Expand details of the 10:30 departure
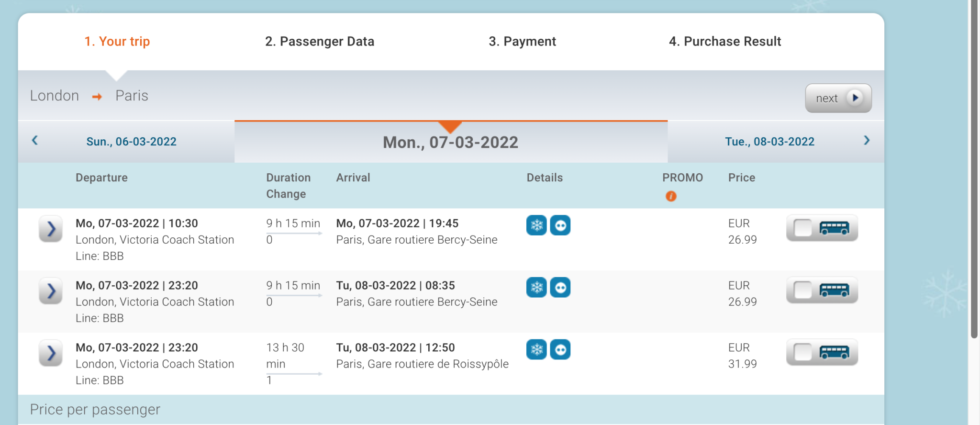 pos(51,229)
